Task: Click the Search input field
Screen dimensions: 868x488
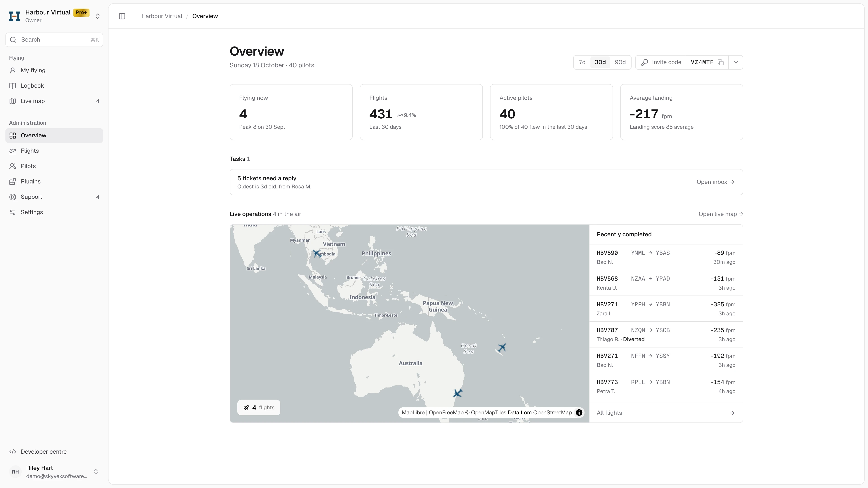Action: click(54, 40)
